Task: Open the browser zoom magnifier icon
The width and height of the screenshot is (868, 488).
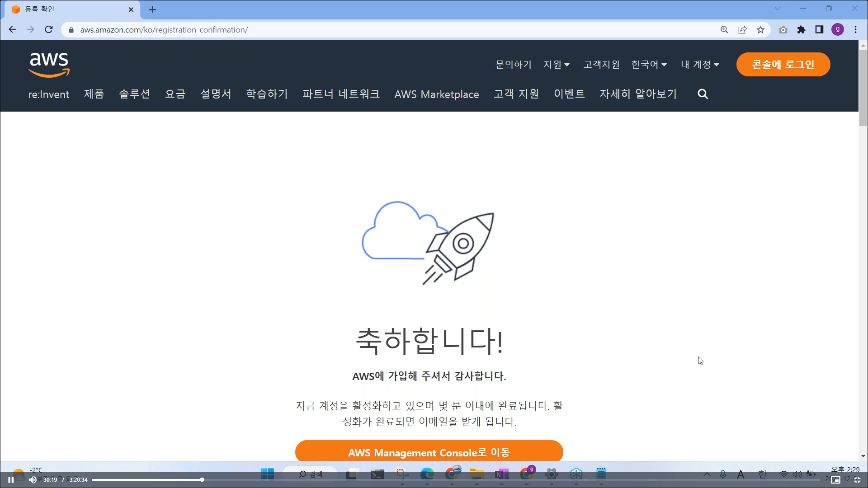Action: click(724, 30)
